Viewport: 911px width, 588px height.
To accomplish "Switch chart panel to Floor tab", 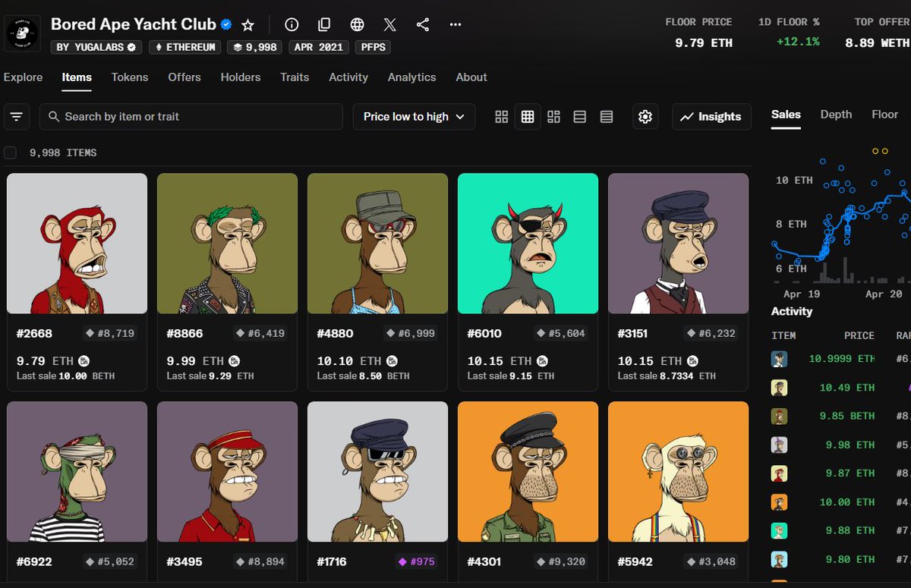I will 885,115.
